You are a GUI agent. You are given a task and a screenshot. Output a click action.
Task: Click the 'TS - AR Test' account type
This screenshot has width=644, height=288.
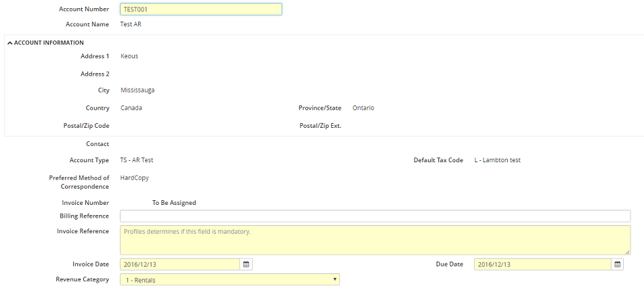pos(137,160)
